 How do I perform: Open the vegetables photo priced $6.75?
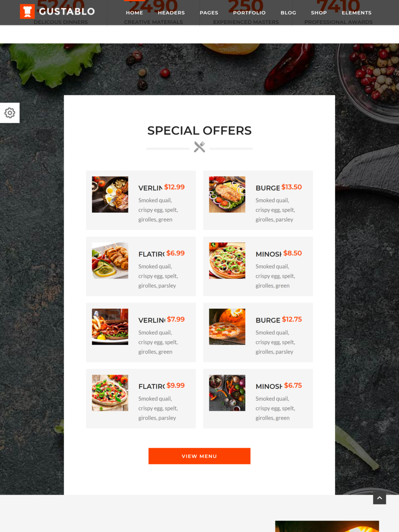(227, 393)
